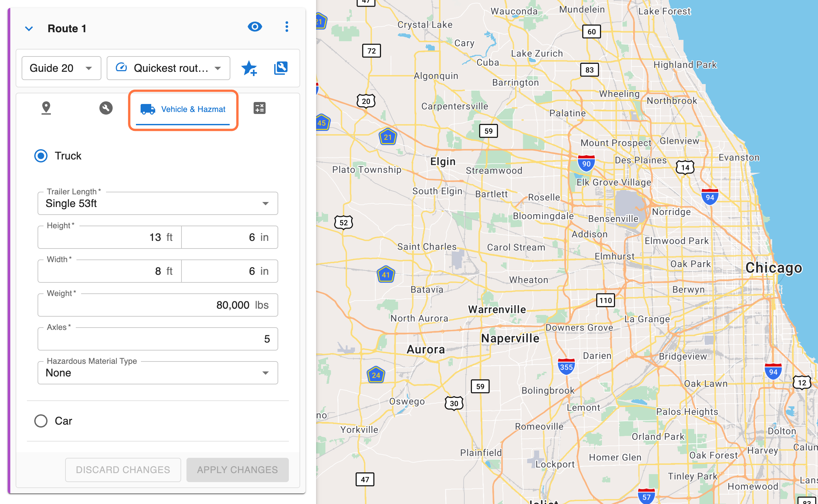Screen dimensions: 818x504
Task: Switch to the wrench options tab
Action: point(106,108)
